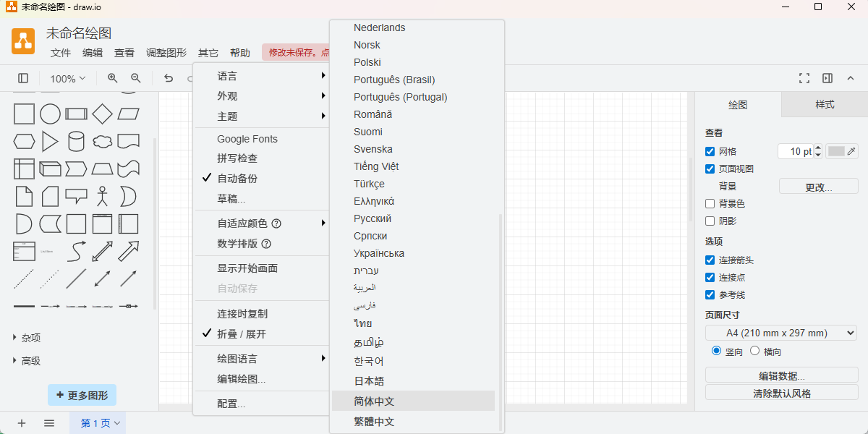Choose 繁體中文 from the language list
The image size is (868, 434).
pyautogui.click(x=374, y=422)
